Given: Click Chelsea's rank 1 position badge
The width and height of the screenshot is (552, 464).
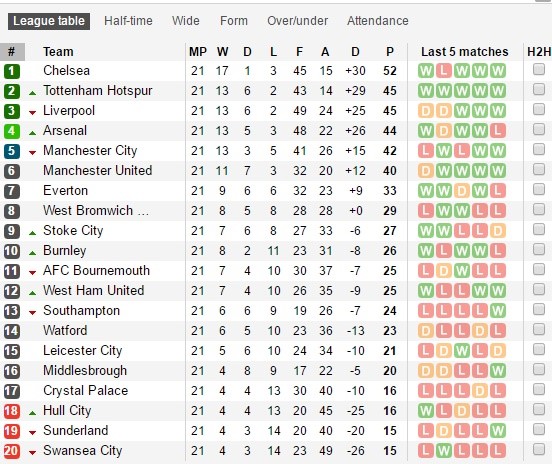Looking at the screenshot, I should pos(12,71).
